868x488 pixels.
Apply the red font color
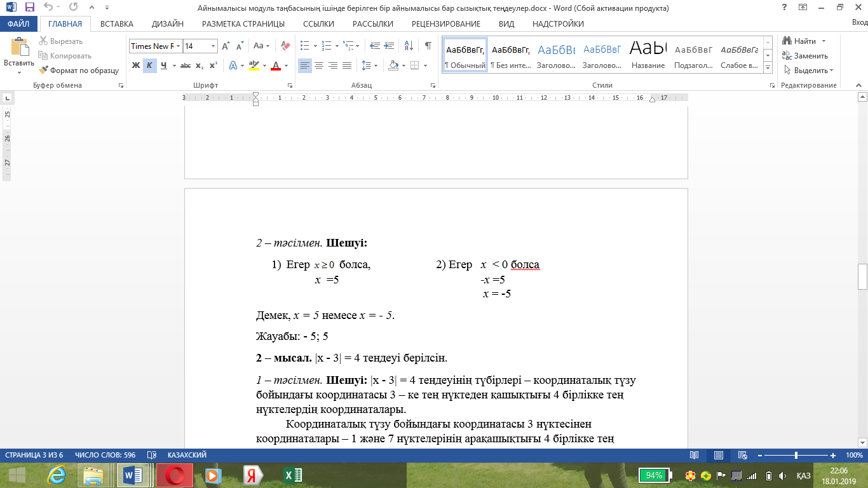[x=275, y=65]
